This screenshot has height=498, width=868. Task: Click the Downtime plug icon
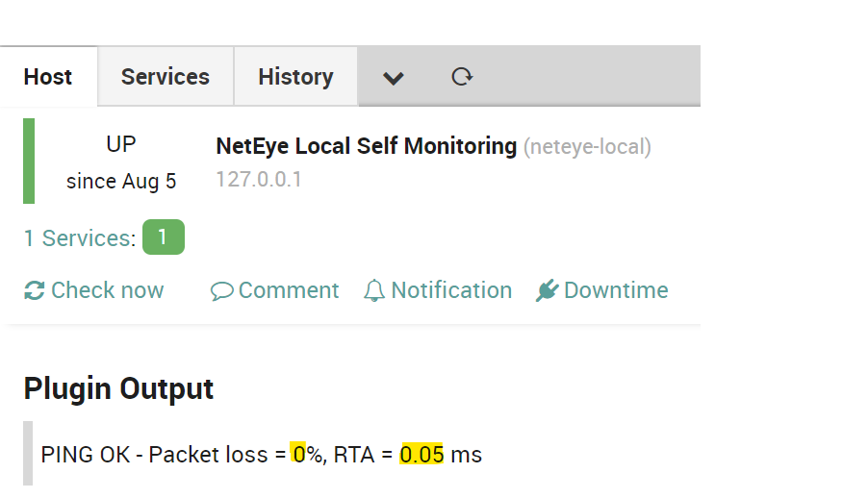547,290
